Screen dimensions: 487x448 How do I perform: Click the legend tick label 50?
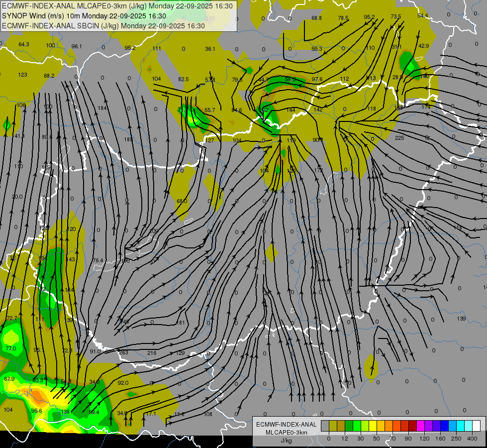(376, 439)
